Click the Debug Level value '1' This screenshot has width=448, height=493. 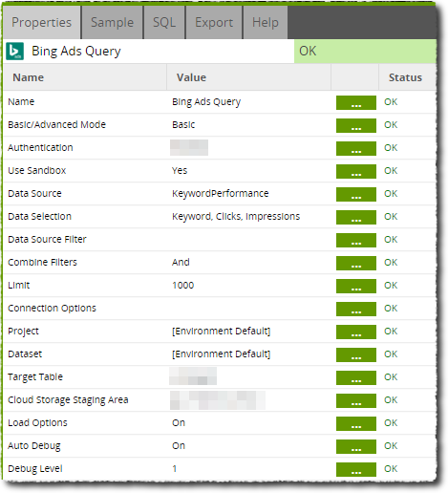175,468
